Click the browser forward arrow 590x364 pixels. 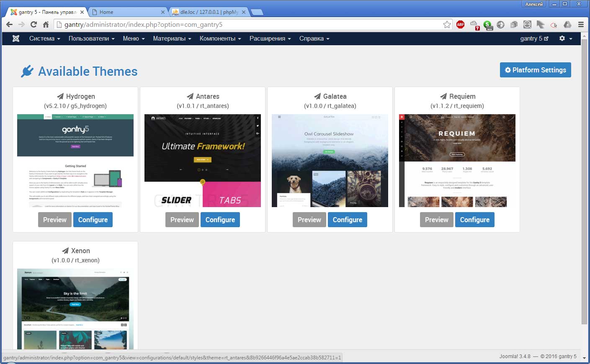click(x=21, y=25)
